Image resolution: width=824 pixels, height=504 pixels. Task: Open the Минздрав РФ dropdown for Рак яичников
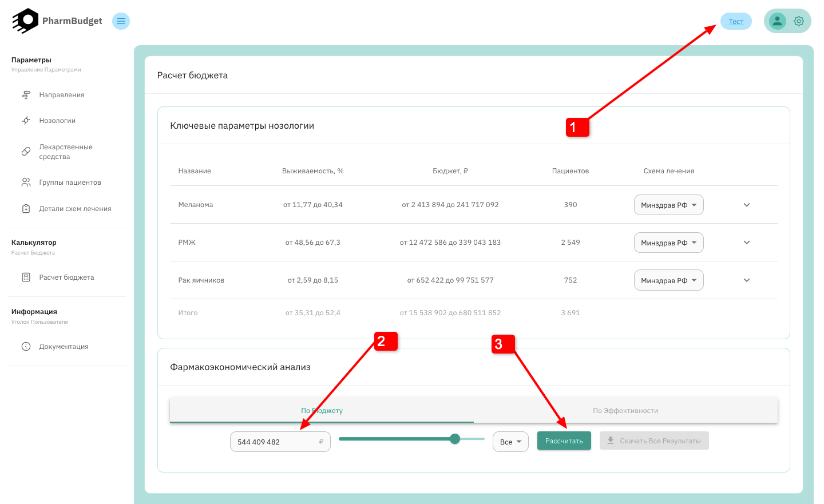(668, 280)
